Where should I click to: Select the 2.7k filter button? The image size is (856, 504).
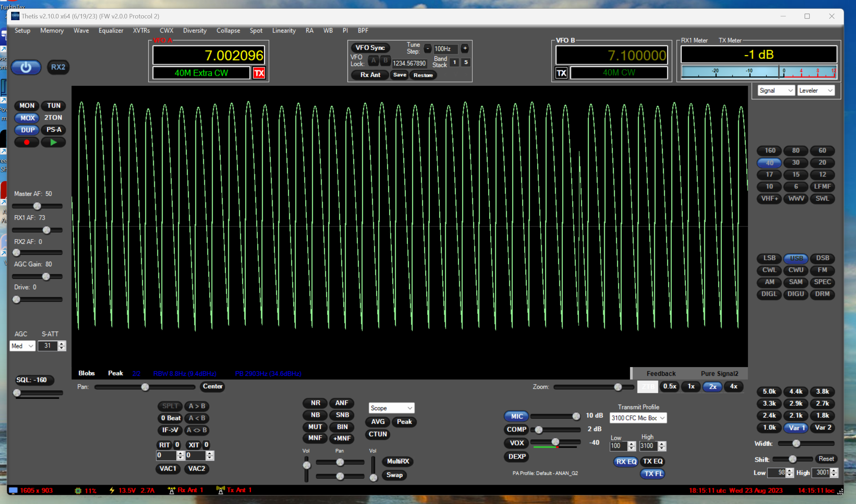click(x=822, y=404)
